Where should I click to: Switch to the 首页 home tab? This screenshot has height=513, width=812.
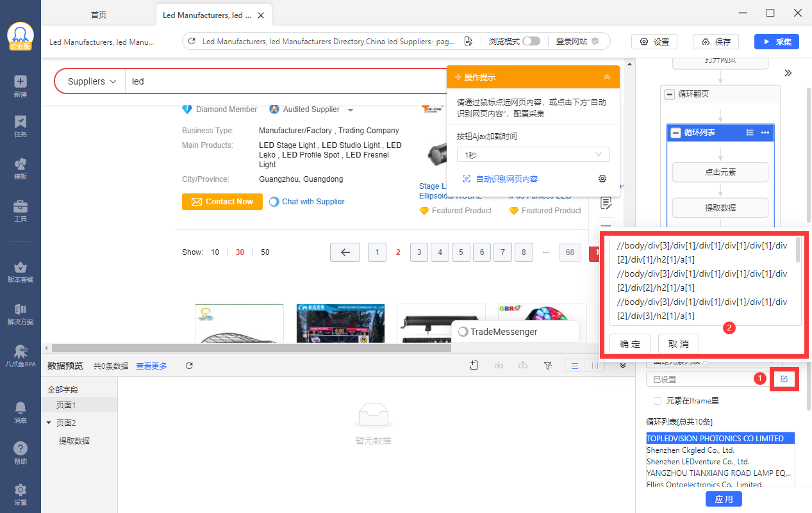pyautogui.click(x=98, y=15)
